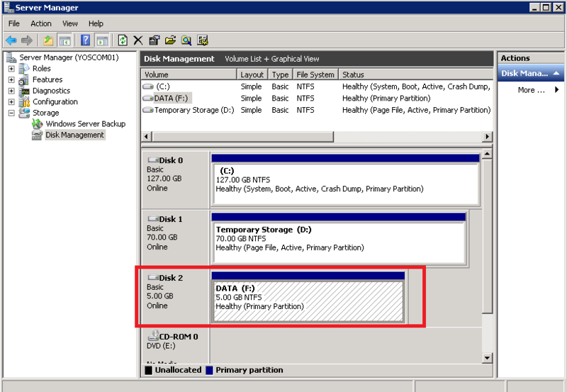567x392 pixels.
Task: Click the Configuration tree icon
Action: pos(25,102)
